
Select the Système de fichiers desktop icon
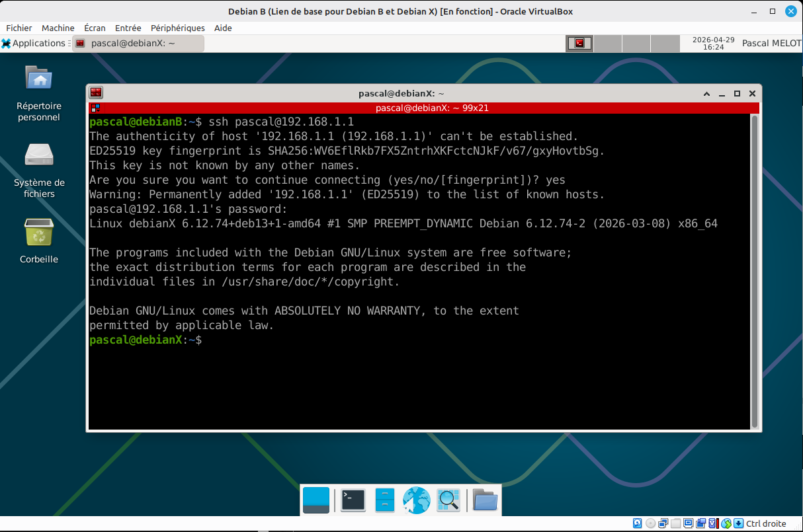click(39, 169)
